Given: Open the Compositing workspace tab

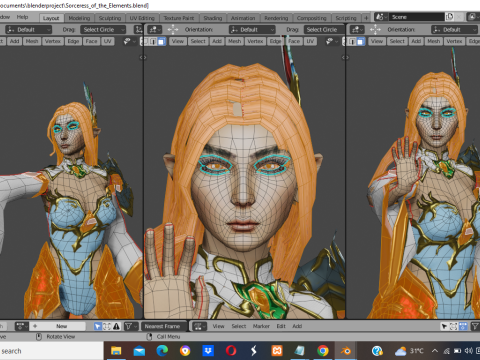Looking at the screenshot, I should 312,18.
